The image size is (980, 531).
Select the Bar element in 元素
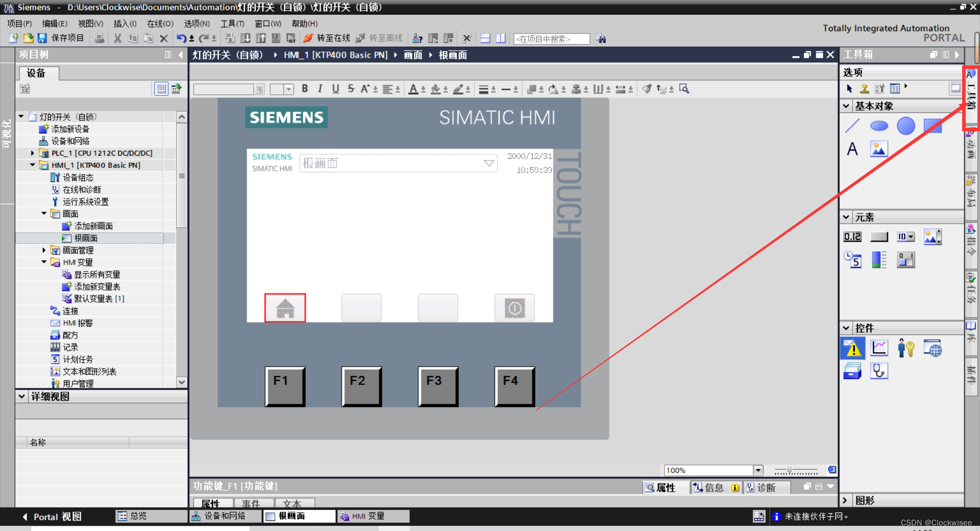[879, 260]
